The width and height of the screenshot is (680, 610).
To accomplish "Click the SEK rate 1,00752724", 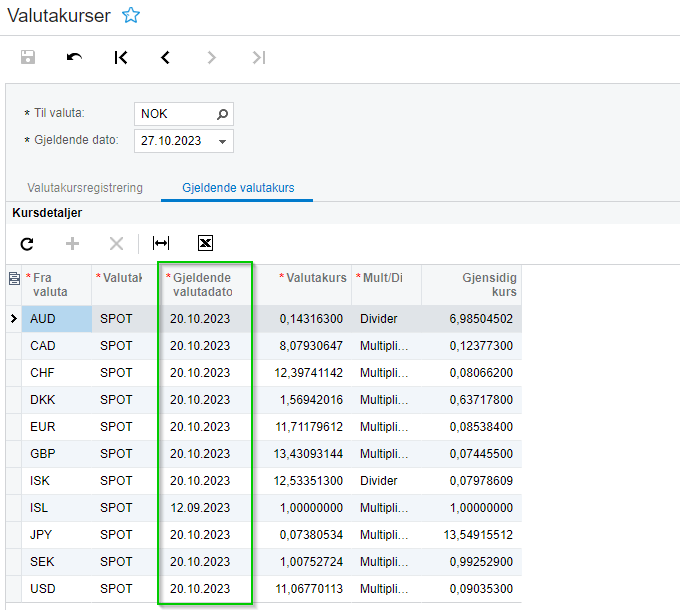I will [x=311, y=561].
